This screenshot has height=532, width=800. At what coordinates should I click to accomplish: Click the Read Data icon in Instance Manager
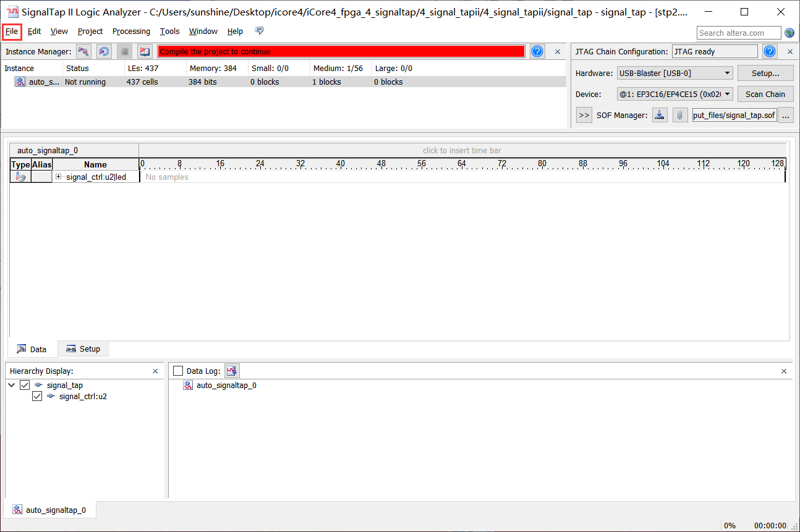tap(145, 52)
